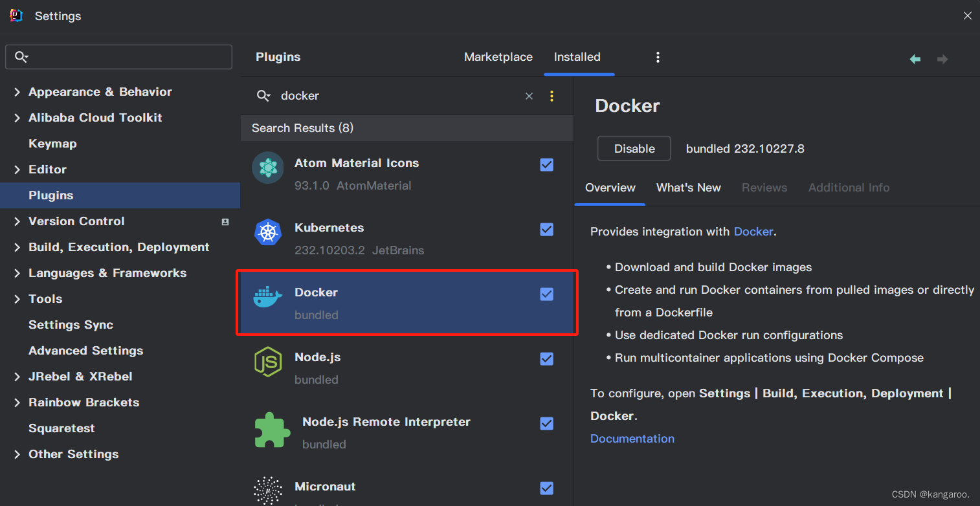Uncheck the Atom Material Icons plugin
Image resolution: width=980 pixels, height=506 pixels.
(547, 165)
